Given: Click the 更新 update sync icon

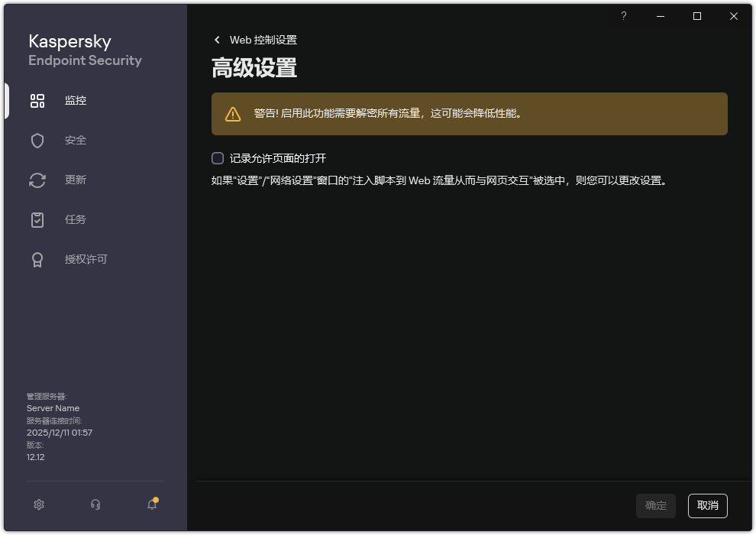Looking at the screenshot, I should pos(37,180).
